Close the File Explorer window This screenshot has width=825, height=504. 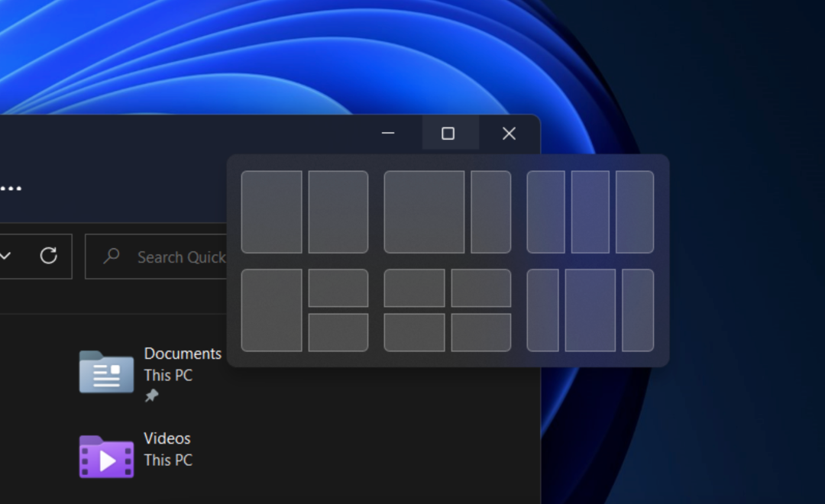pos(509,133)
